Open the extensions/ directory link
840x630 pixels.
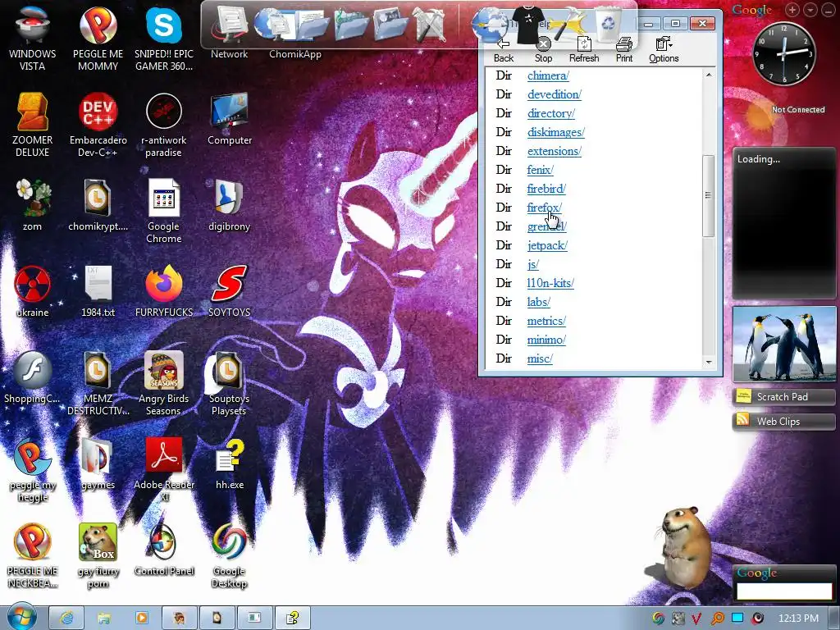pos(554,151)
